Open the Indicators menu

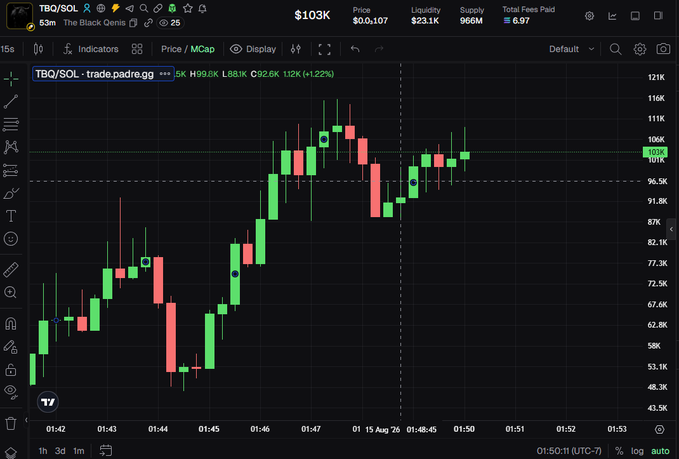click(91, 49)
